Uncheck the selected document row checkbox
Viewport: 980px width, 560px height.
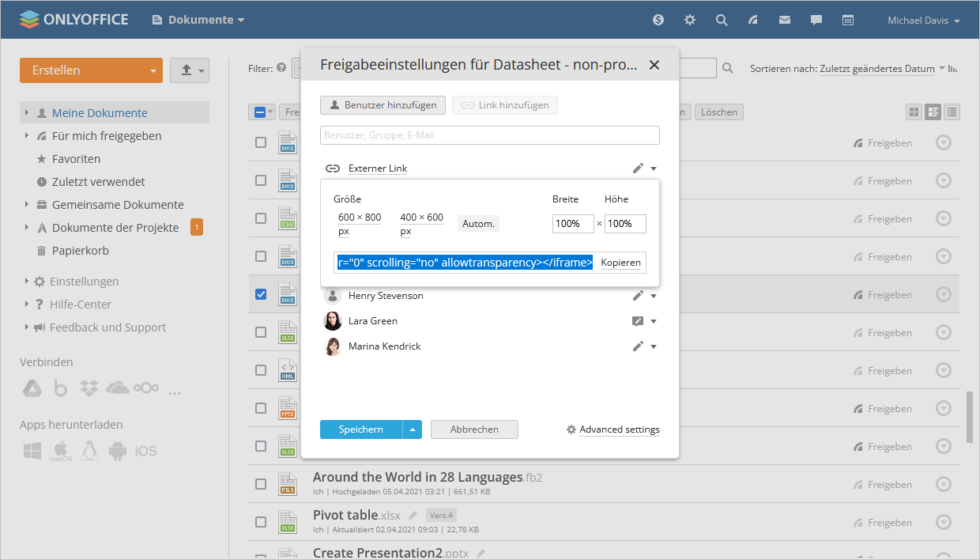click(x=261, y=294)
